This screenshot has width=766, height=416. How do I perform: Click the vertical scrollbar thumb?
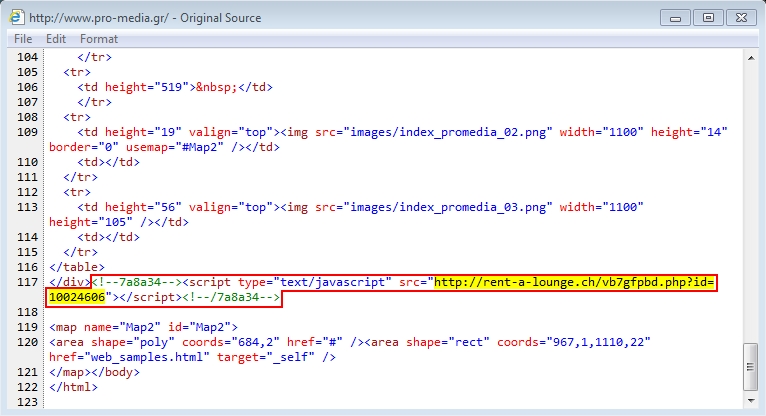[x=750, y=367]
